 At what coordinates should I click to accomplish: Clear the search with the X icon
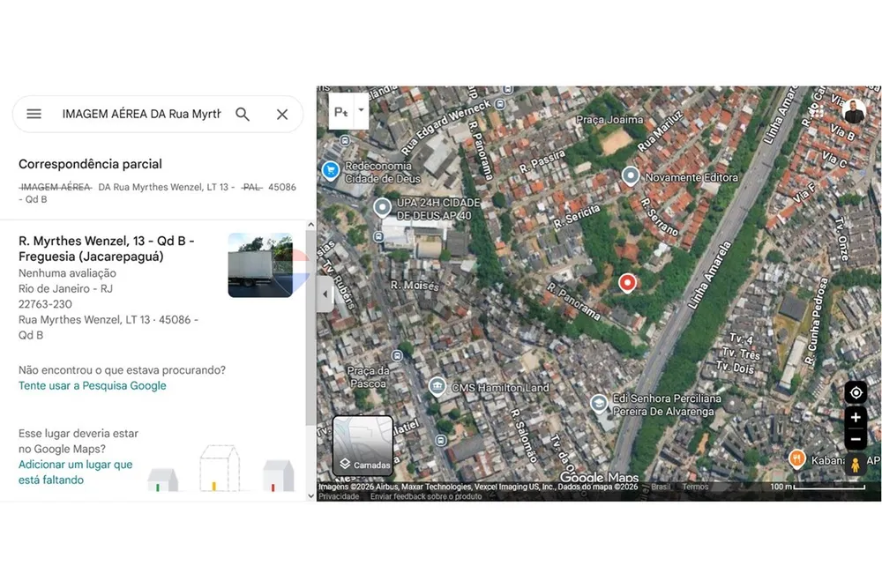[x=282, y=114]
